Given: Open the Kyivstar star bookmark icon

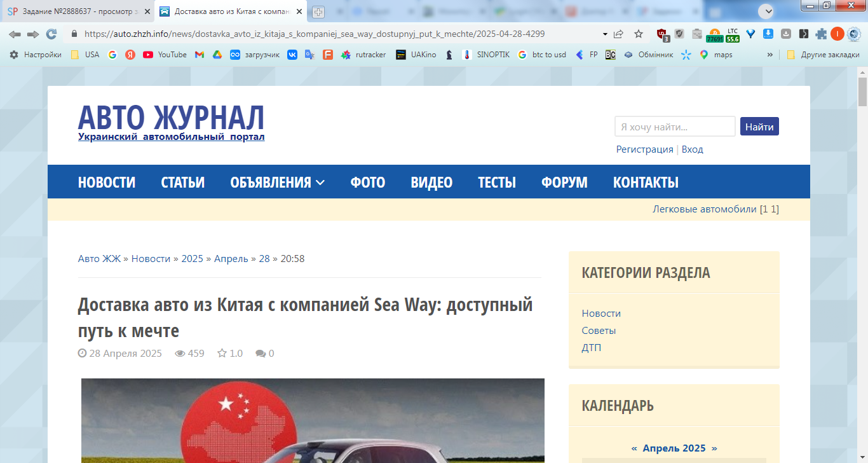Looking at the screenshot, I should click(x=686, y=55).
